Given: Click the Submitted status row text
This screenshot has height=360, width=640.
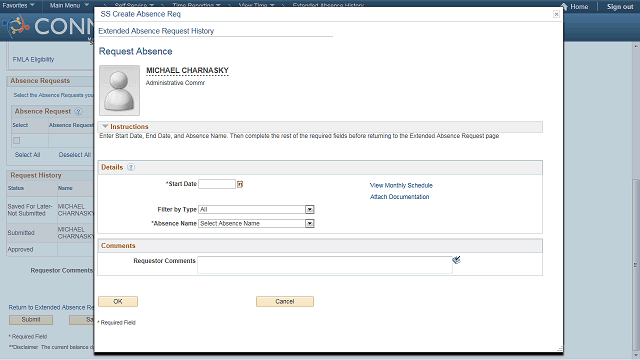Looking at the screenshot, I should click(21, 233).
